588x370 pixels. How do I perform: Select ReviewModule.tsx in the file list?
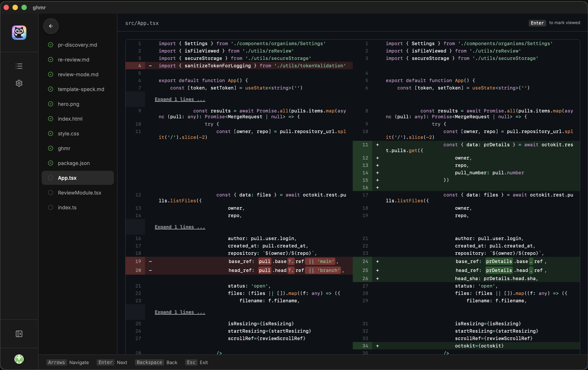click(79, 193)
